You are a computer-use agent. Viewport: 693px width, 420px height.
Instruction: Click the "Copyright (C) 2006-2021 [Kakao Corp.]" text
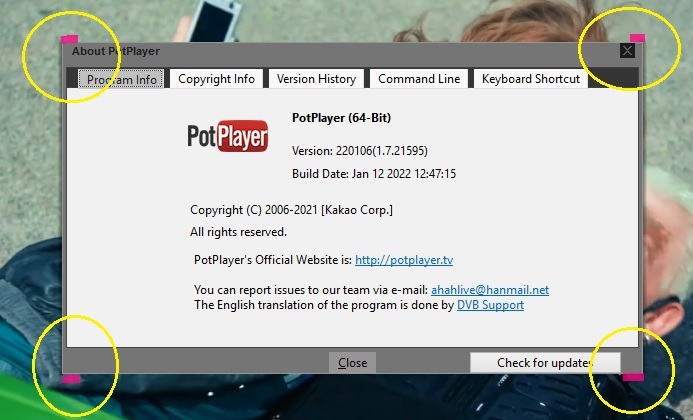291,210
